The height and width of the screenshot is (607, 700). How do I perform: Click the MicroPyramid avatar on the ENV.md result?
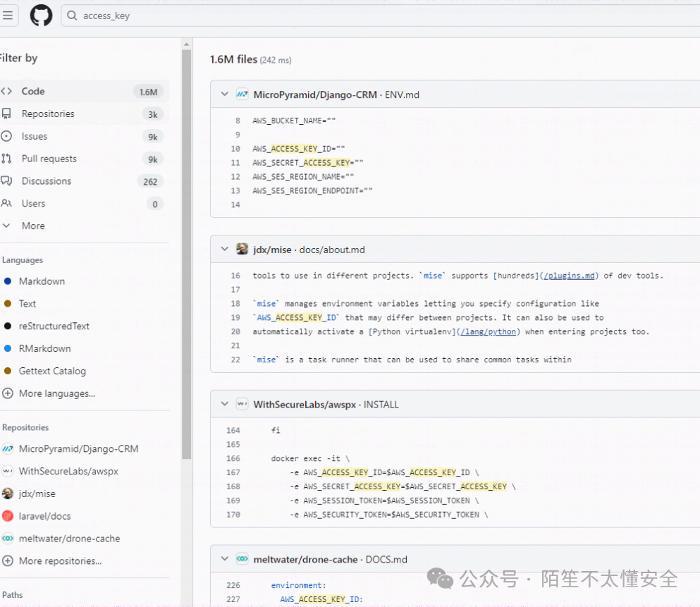point(242,94)
